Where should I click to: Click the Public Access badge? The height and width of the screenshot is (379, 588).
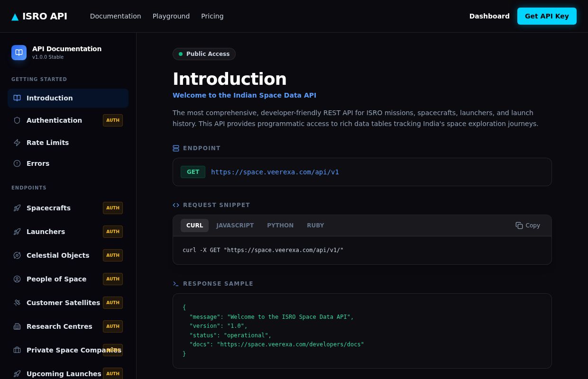tap(204, 54)
